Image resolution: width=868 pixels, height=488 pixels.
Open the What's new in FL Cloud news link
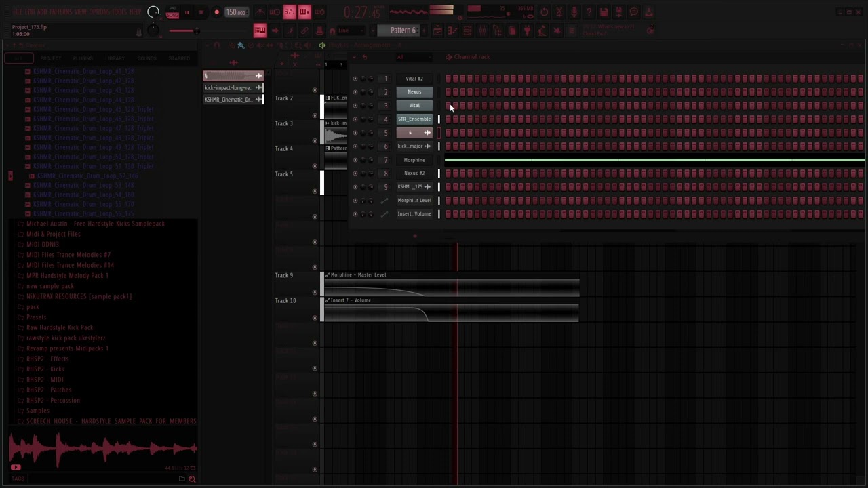point(608,30)
